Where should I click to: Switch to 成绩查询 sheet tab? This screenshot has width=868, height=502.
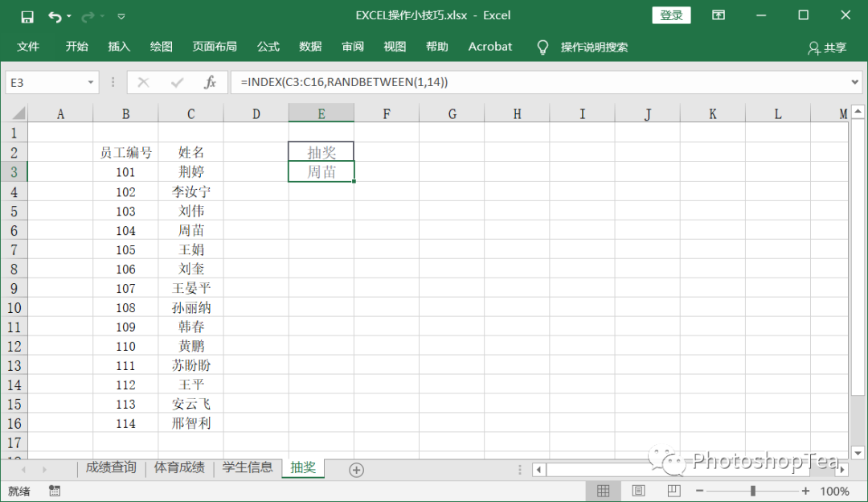[111, 467]
